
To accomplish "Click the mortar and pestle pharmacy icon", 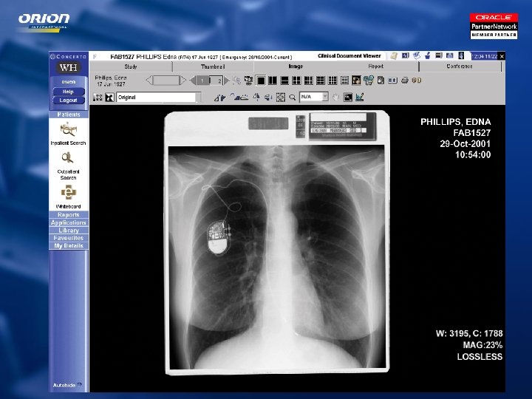I will pos(428,55).
